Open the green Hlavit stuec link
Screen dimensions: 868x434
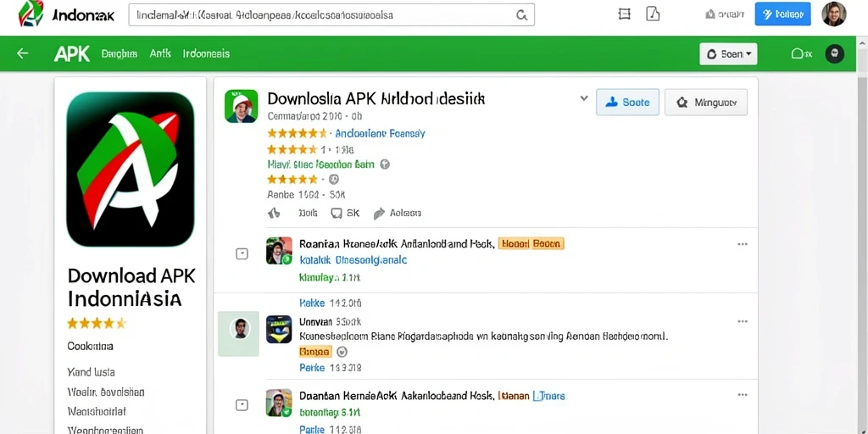point(321,164)
